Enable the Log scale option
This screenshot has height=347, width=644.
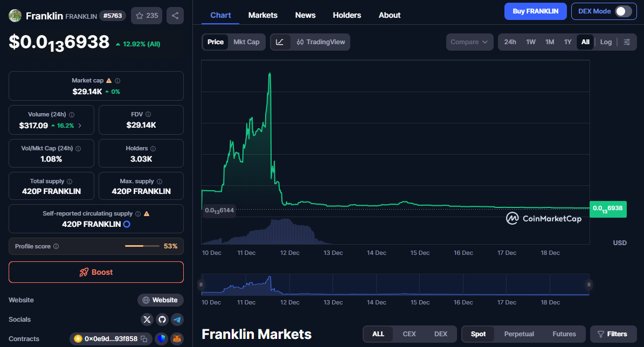[x=606, y=42]
